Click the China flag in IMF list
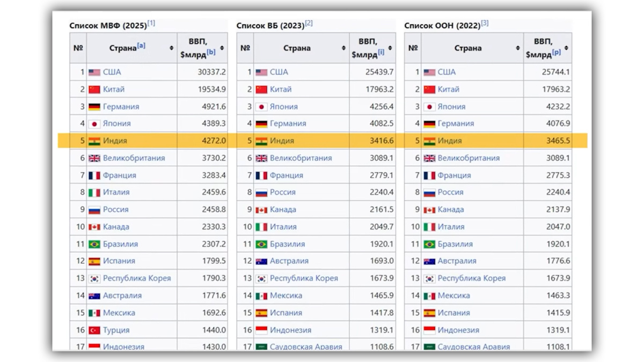Screen dimensions: 644x362 pyautogui.click(x=94, y=89)
